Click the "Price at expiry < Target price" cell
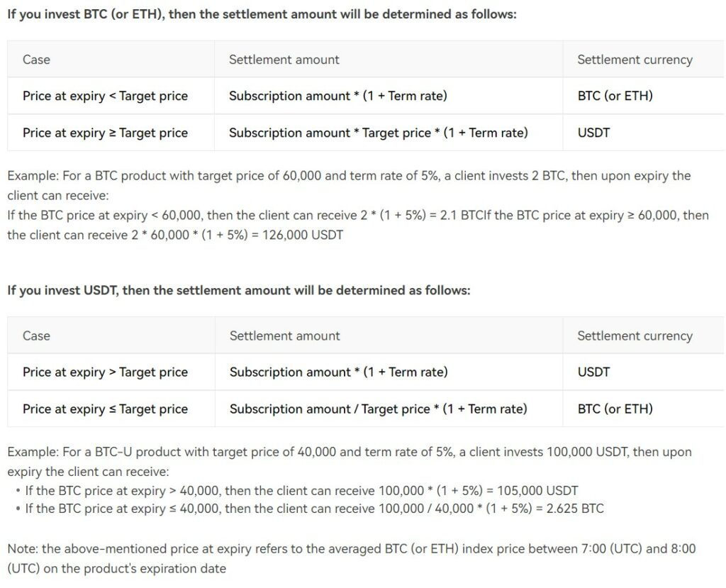The width and height of the screenshot is (726, 588). [105, 96]
